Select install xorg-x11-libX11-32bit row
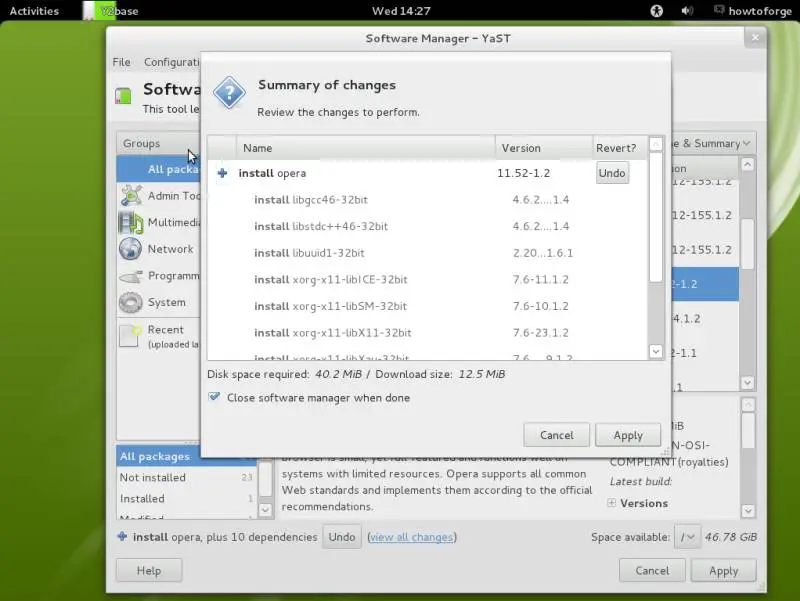The width and height of the screenshot is (800, 601). click(x=428, y=332)
